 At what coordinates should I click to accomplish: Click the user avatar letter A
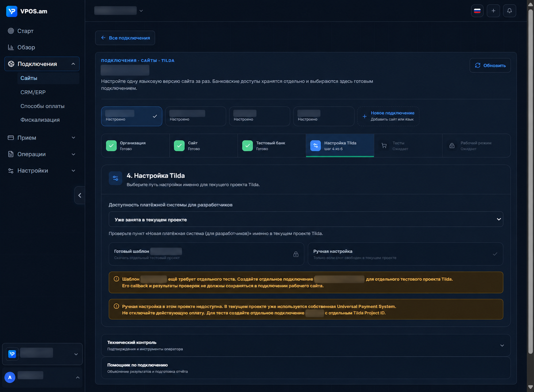click(10, 377)
